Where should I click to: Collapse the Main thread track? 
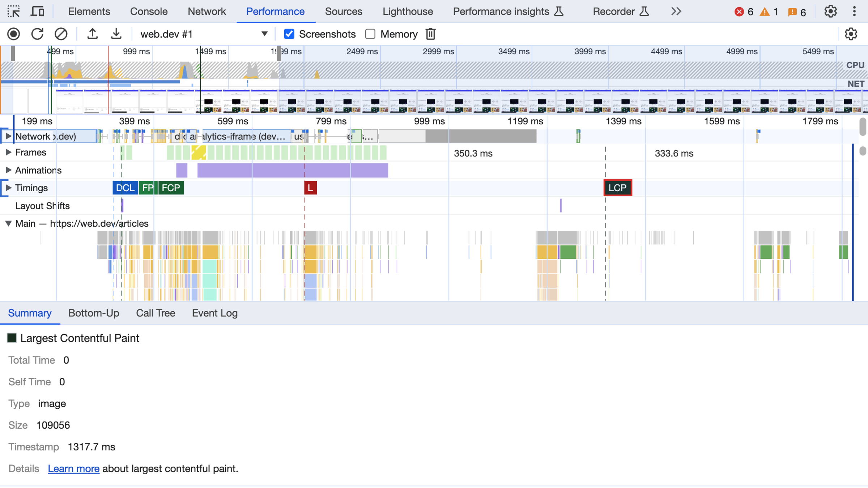click(8, 223)
